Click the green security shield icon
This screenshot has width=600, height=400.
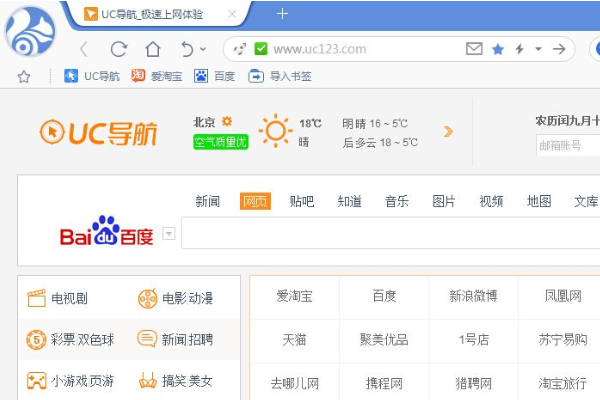pyautogui.click(x=261, y=49)
